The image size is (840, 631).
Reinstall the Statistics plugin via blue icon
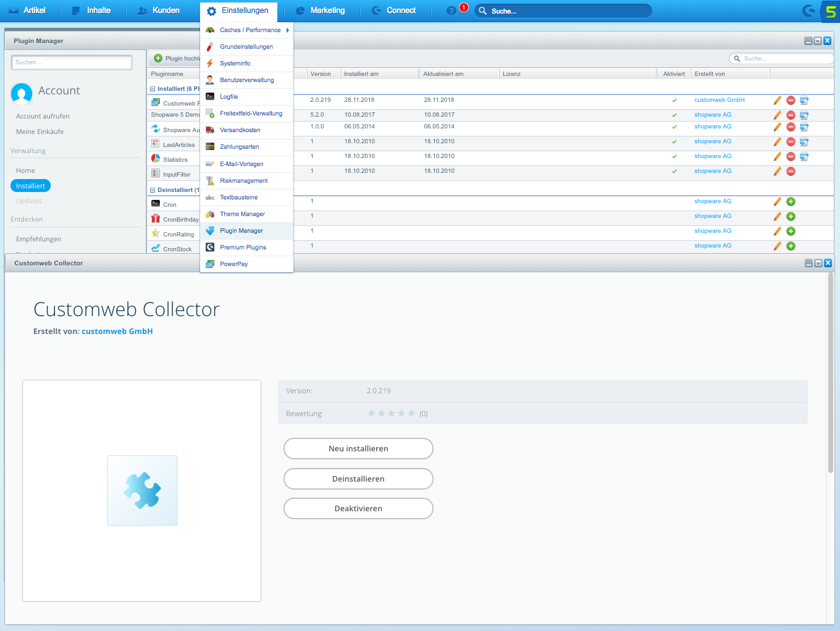tap(804, 156)
